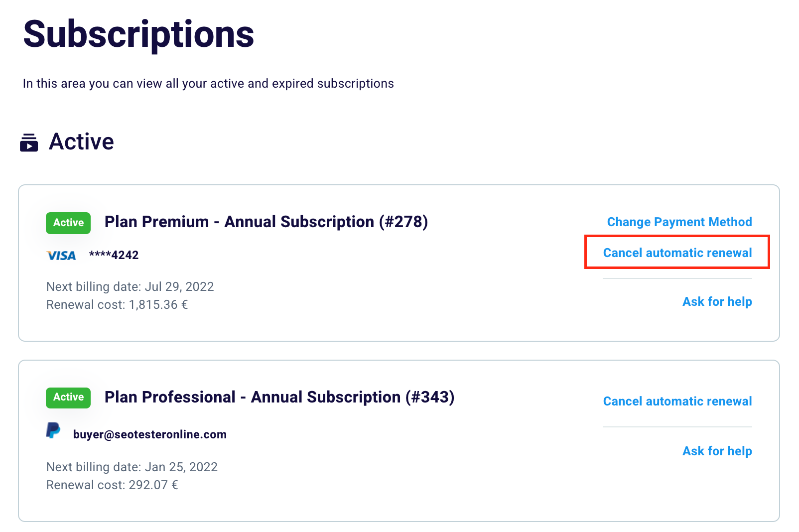Select the Plan Professional subscription title
This screenshot has width=799, height=532.
(279, 397)
